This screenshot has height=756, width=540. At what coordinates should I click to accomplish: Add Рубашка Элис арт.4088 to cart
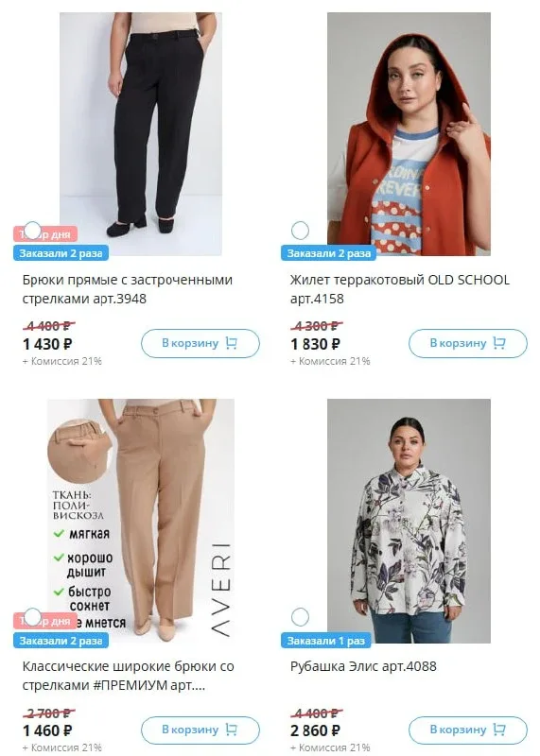[468, 730]
